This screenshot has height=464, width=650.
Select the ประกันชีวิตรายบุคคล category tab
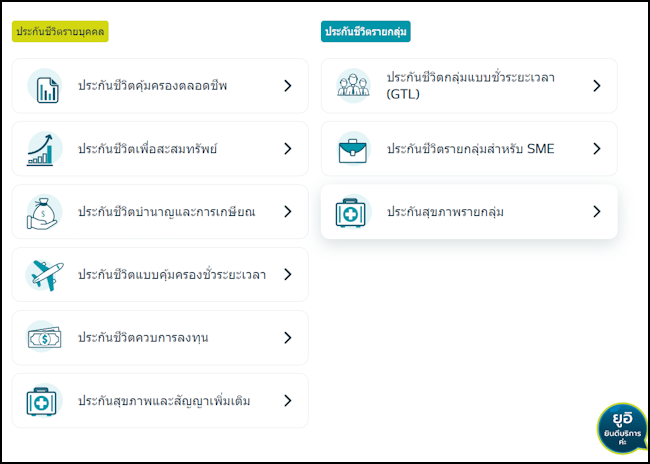[60, 32]
